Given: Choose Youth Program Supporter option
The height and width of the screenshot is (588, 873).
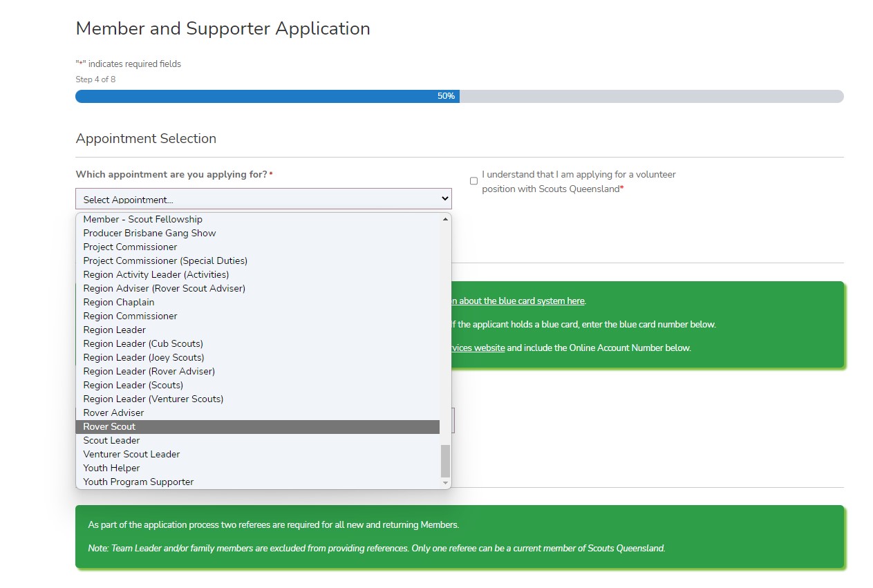Looking at the screenshot, I should [258, 482].
